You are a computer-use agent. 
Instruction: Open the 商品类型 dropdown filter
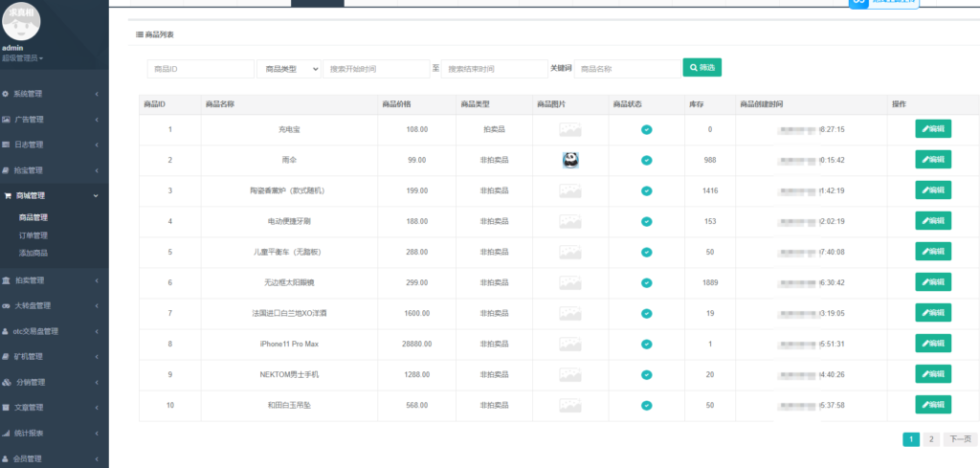(289, 69)
